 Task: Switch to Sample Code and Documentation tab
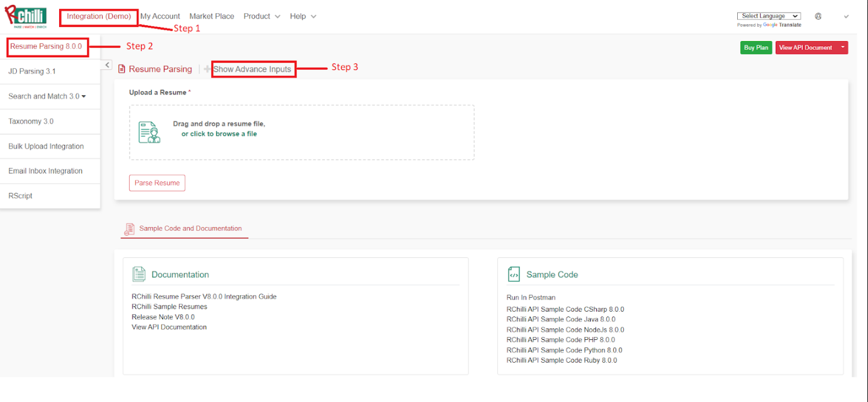[184, 229]
